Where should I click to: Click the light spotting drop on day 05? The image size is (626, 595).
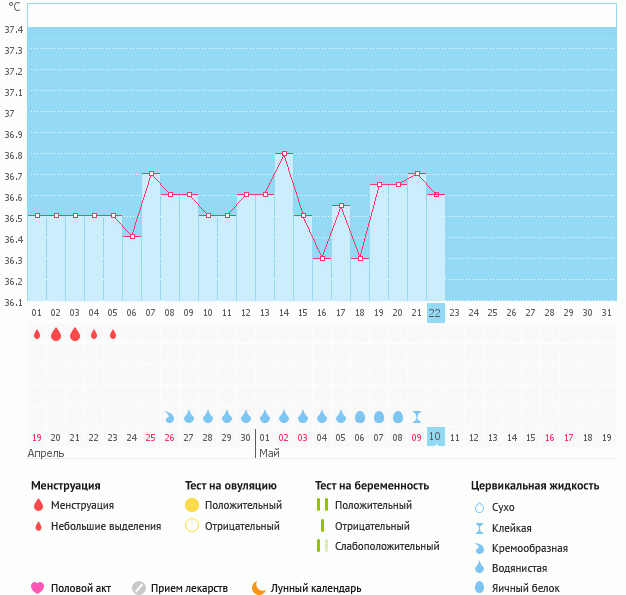click(x=113, y=334)
